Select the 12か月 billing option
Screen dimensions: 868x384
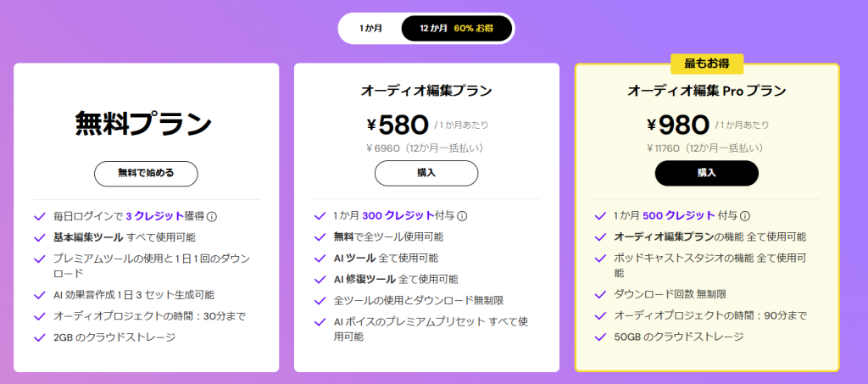(x=433, y=28)
